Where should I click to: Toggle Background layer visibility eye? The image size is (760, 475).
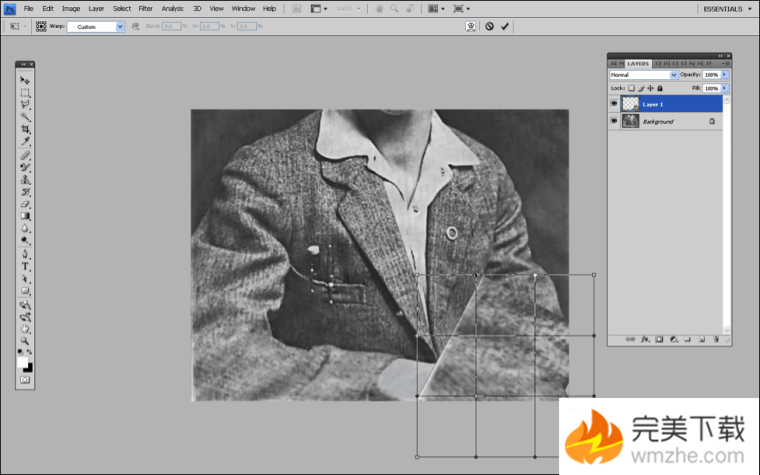(x=614, y=121)
